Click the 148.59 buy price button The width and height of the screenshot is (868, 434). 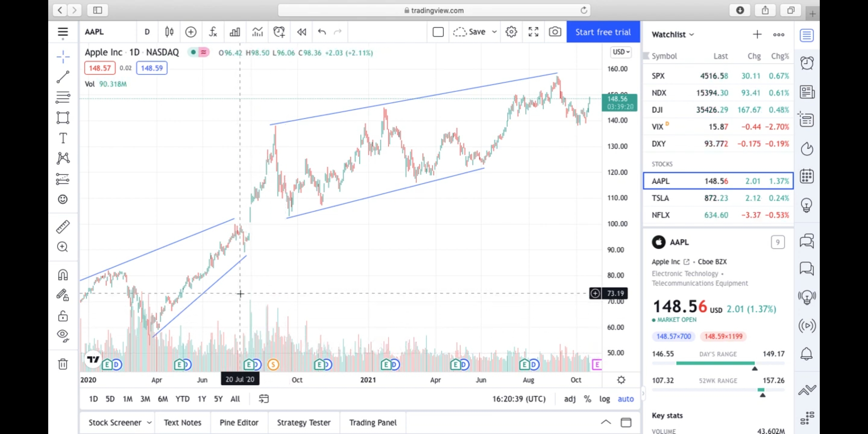pos(152,68)
